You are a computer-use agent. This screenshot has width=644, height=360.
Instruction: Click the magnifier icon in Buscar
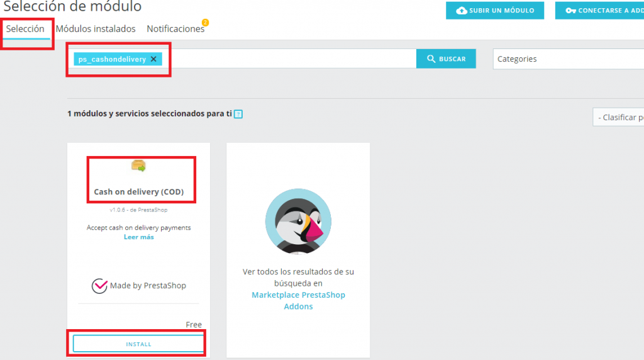click(x=431, y=59)
